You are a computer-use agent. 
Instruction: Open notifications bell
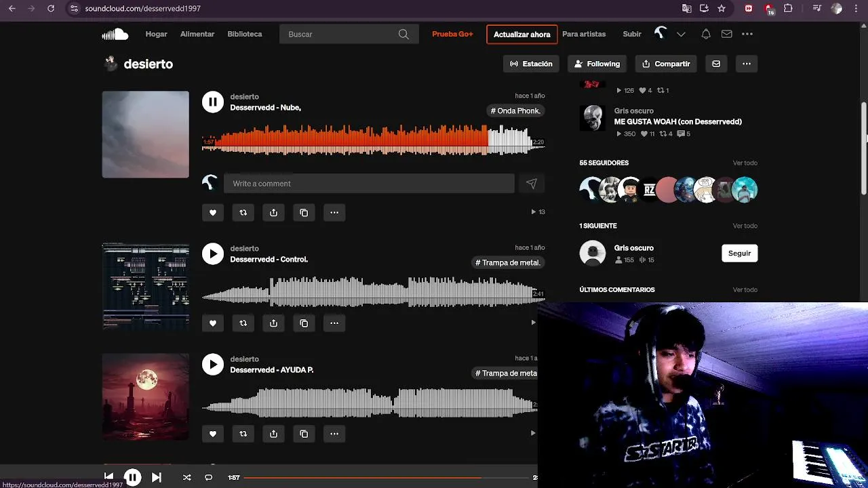point(706,34)
